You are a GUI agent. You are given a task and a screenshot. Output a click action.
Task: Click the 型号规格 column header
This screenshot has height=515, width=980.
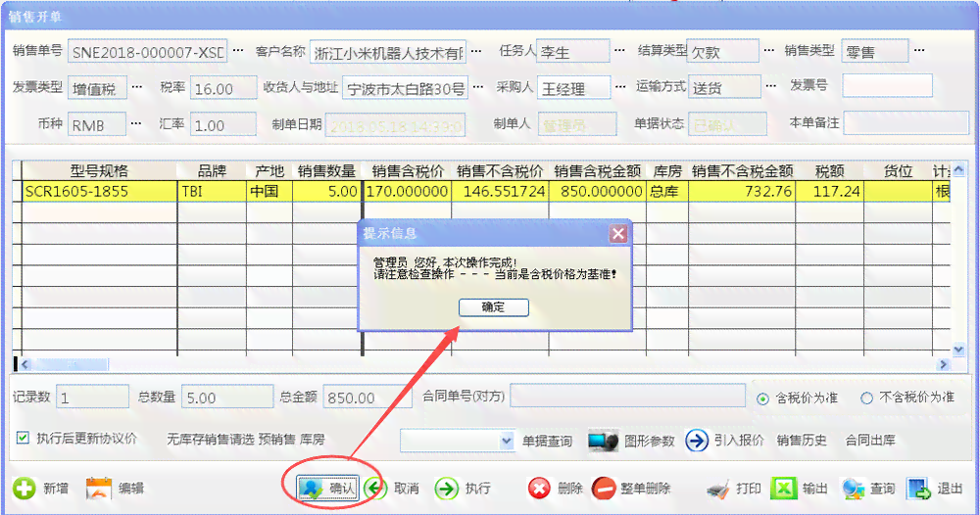coord(99,170)
